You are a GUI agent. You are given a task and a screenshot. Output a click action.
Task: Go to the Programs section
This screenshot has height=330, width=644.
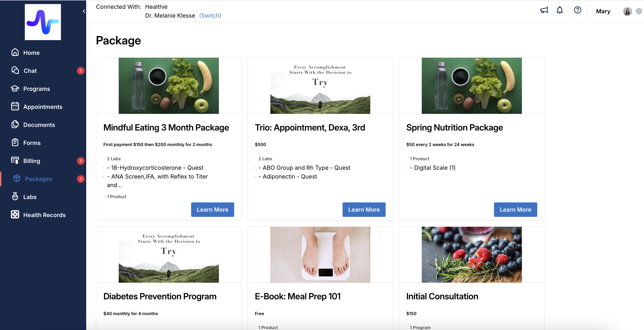[37, 89]
